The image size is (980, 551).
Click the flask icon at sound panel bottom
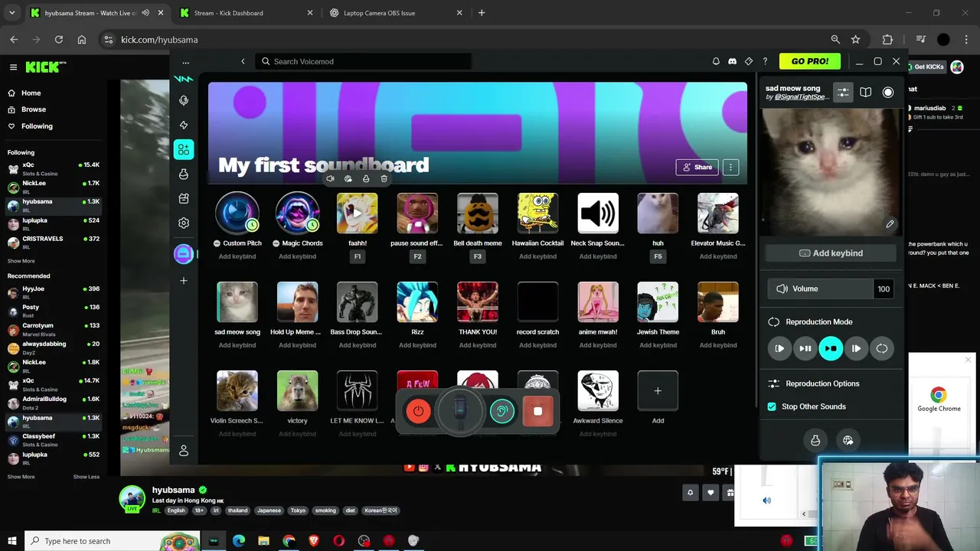pos(815,440)
